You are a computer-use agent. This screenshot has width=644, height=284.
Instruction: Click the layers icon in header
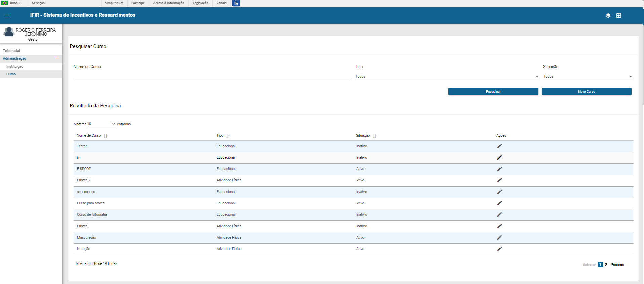click(x=608, y=16)
